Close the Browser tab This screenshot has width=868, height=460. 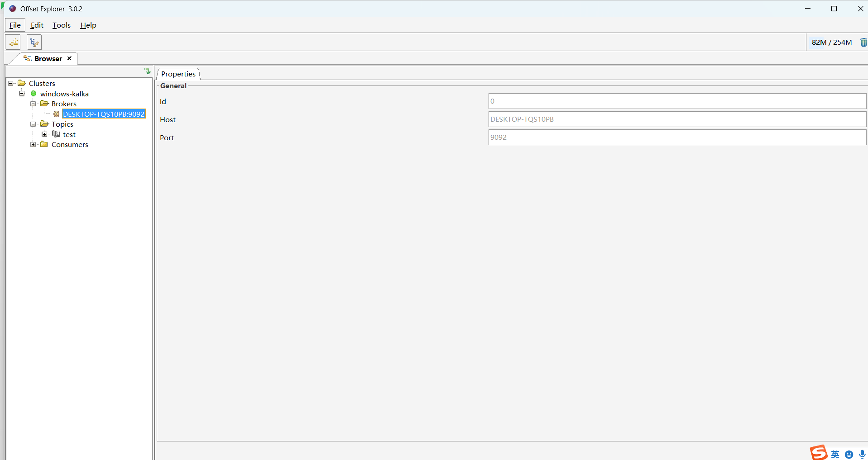[x=69, y=58]
